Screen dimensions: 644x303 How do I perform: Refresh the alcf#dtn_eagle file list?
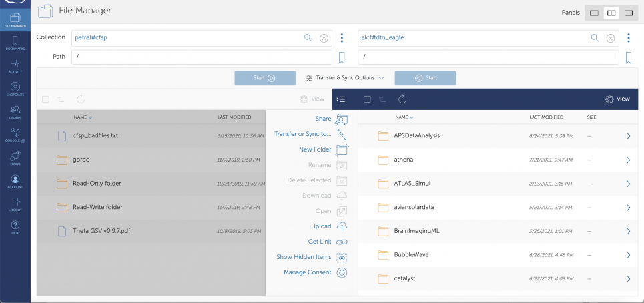[402, 99]
